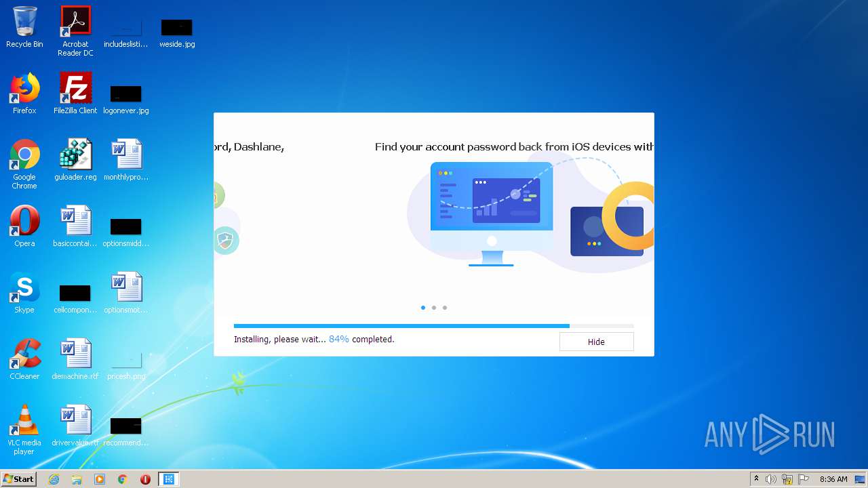The image size is (868, 488).
Task: Open the volume control tray icon
Action: pyautogui.click(x=771, y=479)
